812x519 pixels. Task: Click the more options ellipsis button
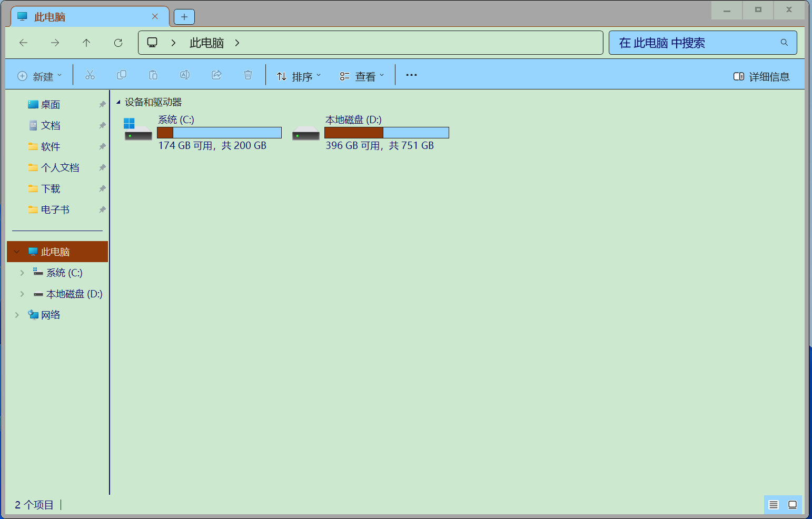pyautogui.click(x=411, y=75)
